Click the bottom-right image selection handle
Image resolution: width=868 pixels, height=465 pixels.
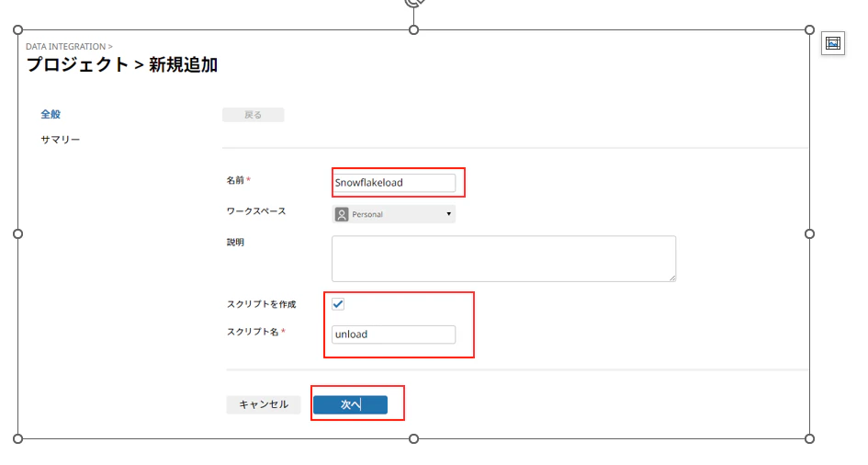809,439
